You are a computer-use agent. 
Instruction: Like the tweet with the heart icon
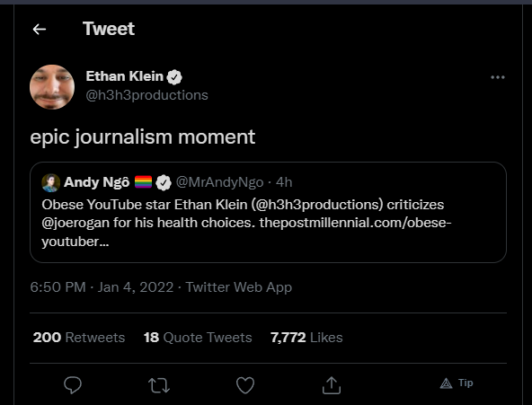pos(245,385)
